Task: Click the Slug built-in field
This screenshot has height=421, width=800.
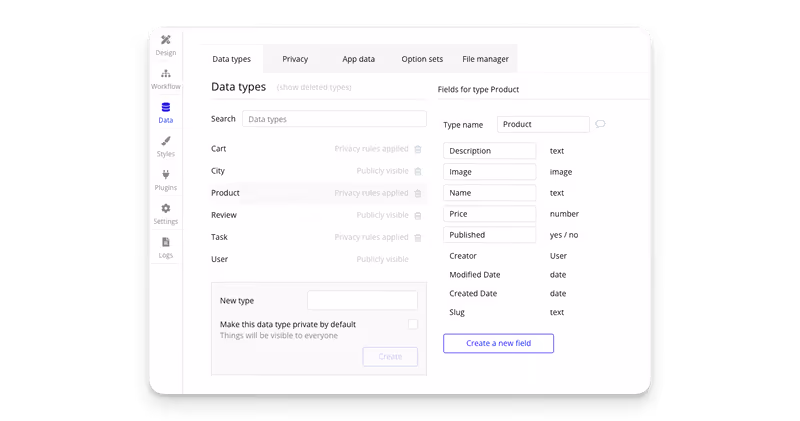Action: (x=457, y=312)
